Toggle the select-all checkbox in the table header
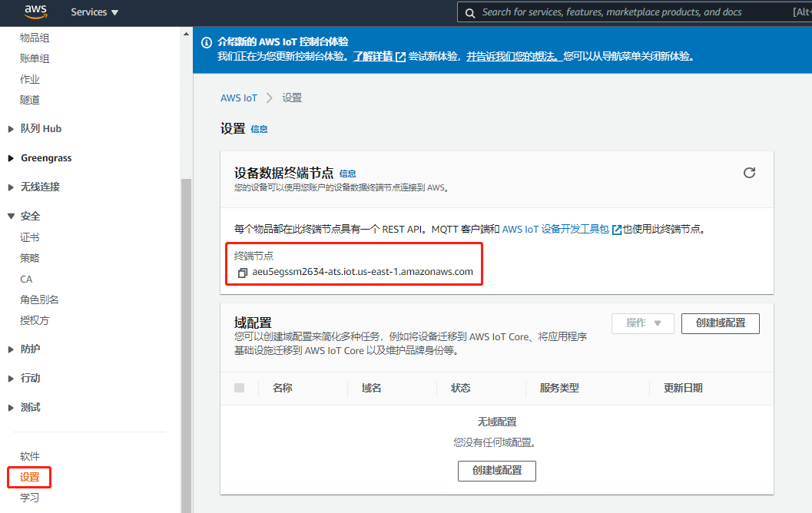812x513 pixels. (239, 389)
